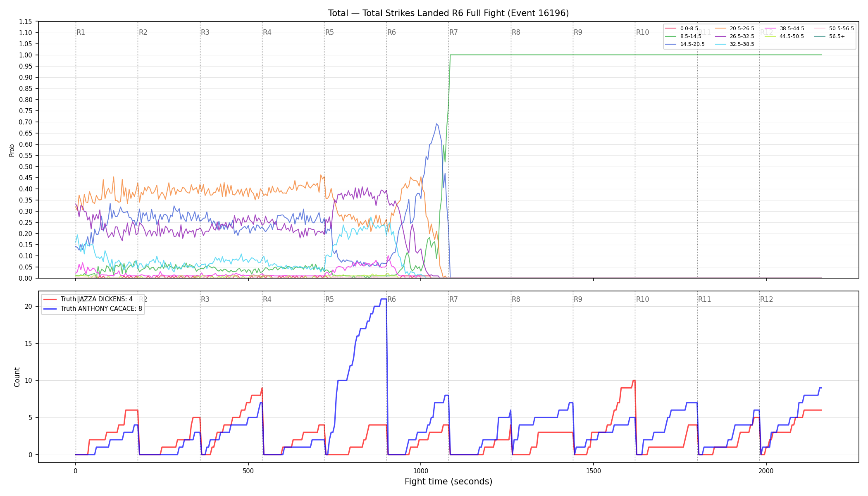Select the 20.5-26.5 legend entry
Viewport: 868px width, 496px height.
pyautogui.click(x=734, y=29)
